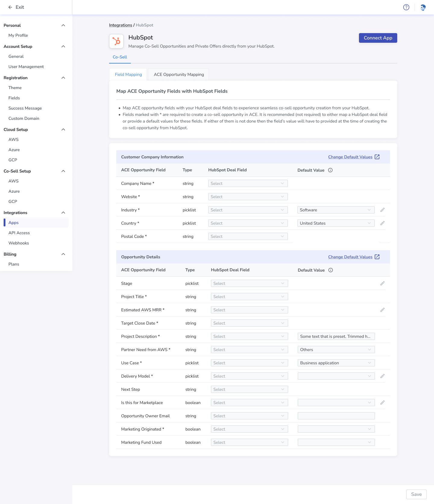Open My Profile in sidebar
Viewport: 434px width, 504px height.
[18, 35]
